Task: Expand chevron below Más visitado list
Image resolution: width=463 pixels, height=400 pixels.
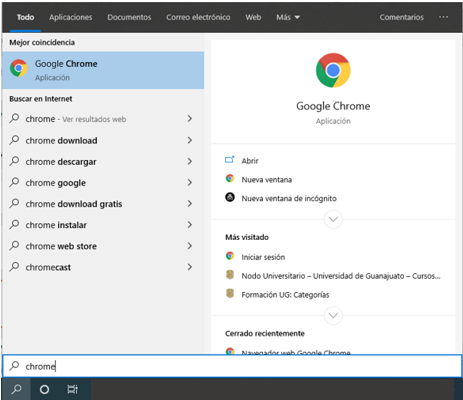Action: pos(333,315)
